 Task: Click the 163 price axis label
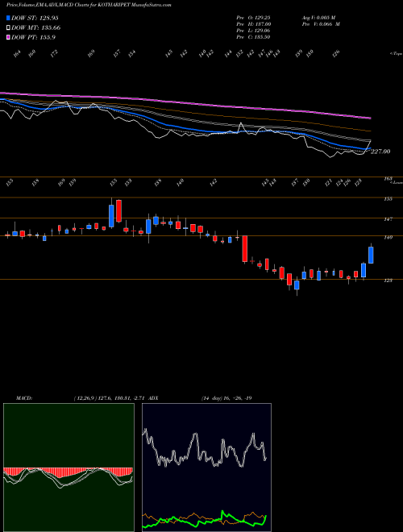pyautogui.click(x=388, y=178)
